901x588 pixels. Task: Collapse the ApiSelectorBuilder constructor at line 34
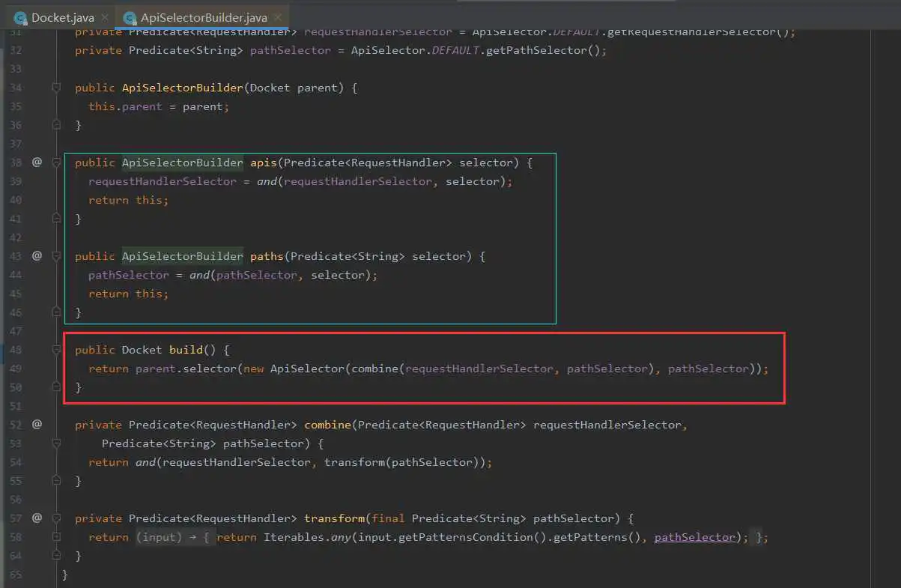[56, 88]
